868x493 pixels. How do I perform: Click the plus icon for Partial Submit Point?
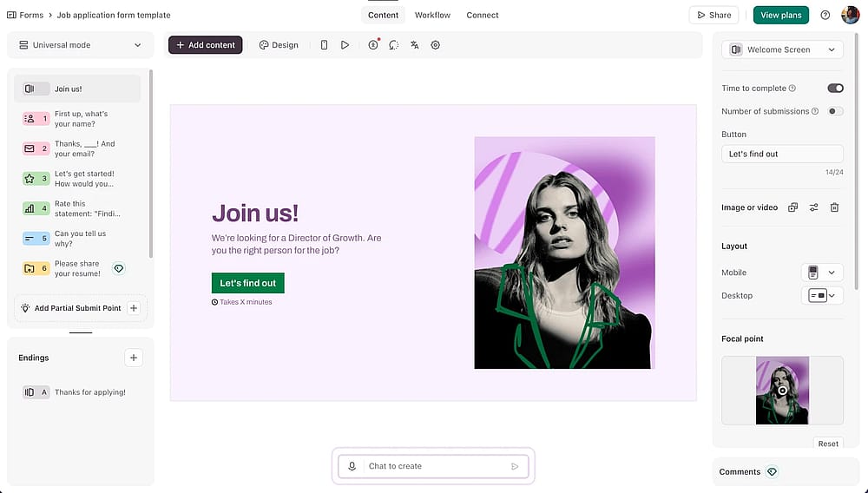click(134, 308)
